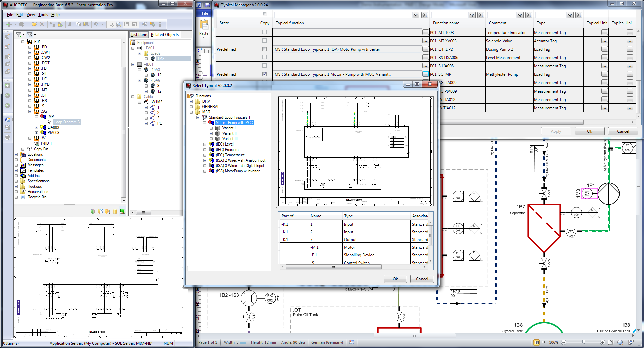Switch to the List Pane tab
The height and width of the screenshot is (348, 644).
pyautogui.click(x=139, y=35)
